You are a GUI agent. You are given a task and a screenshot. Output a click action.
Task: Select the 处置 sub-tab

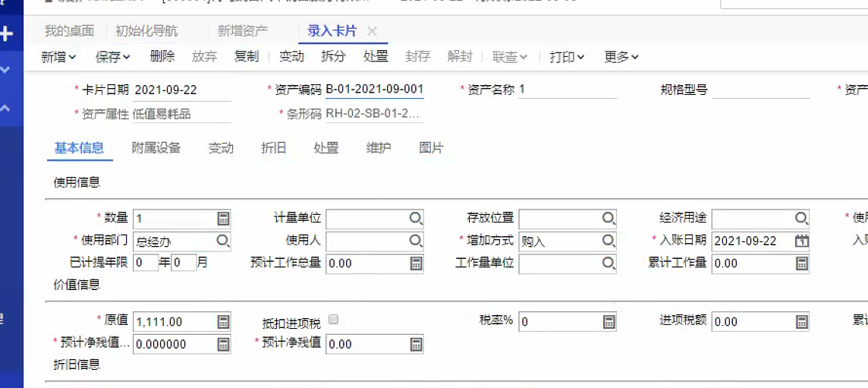point(326,148)
